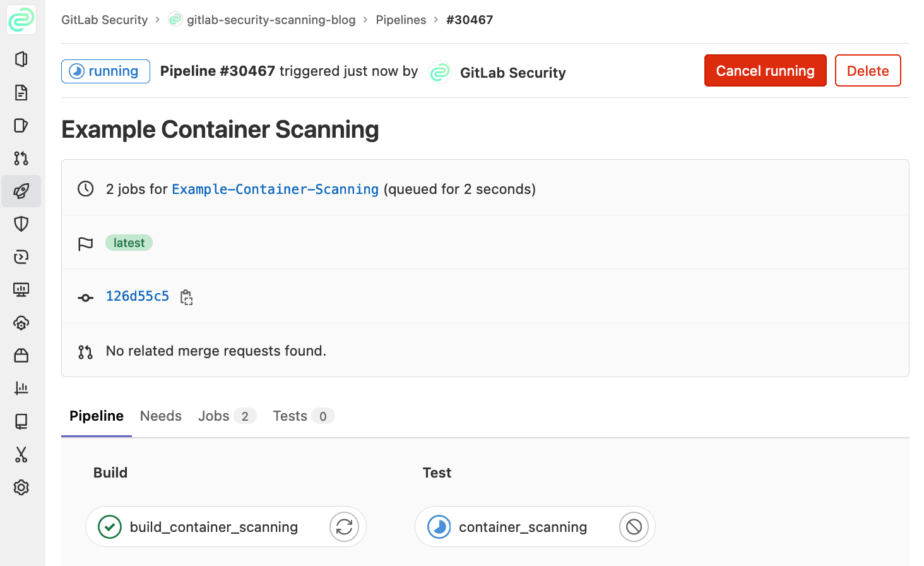Cancel the container_scanning job
The image size is (924, 566).
(634, 527)
